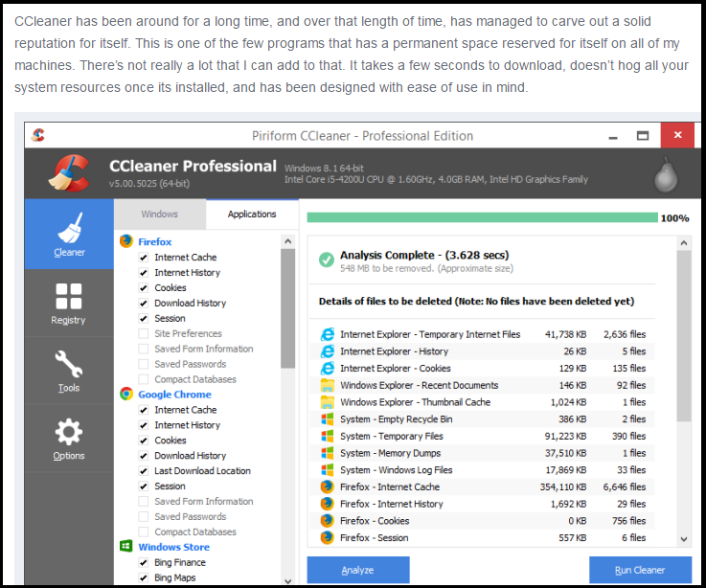Enable Chrome Saved Form Information checkbox

(144, 502)
